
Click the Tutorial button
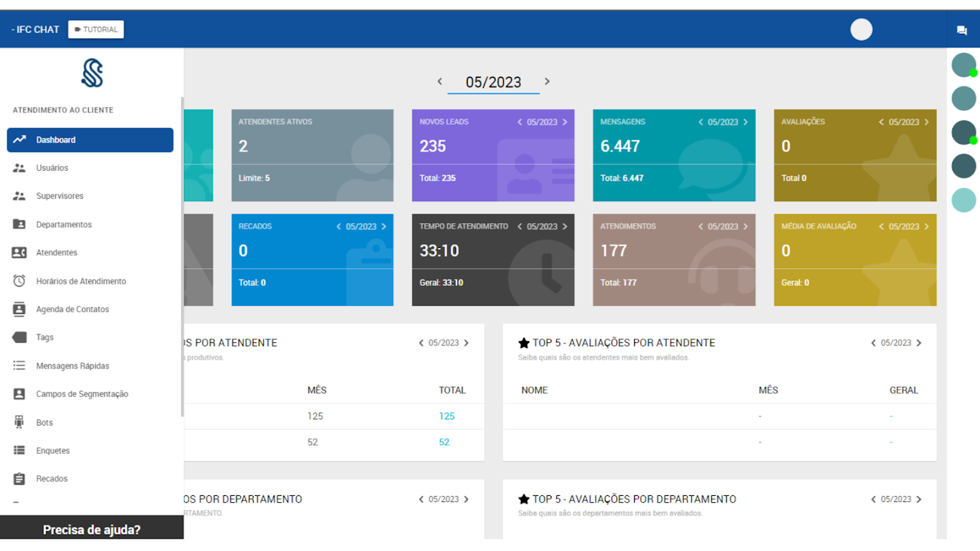96,30
